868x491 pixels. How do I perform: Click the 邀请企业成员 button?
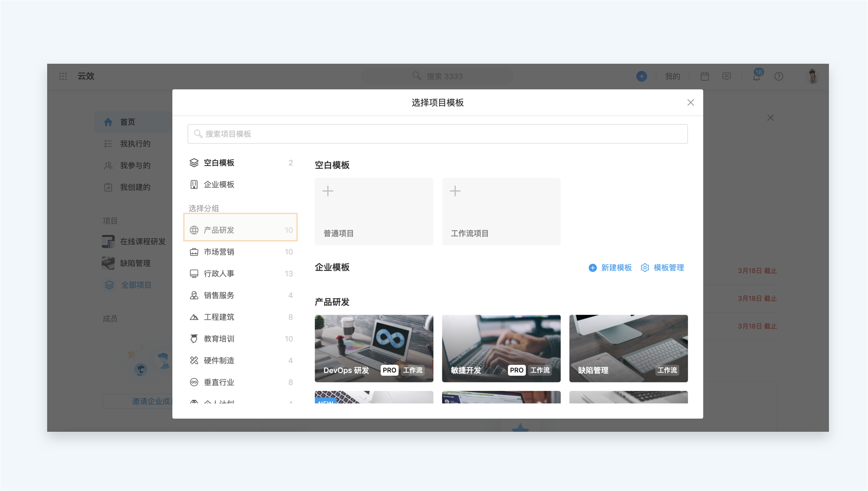(x=138, y=401)
